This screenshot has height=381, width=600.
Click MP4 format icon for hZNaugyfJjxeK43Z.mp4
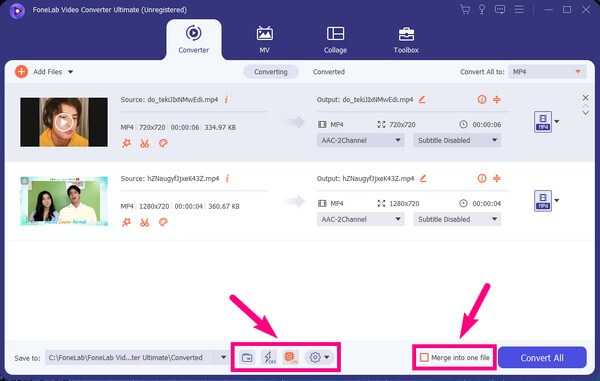(x=543, y=201)
